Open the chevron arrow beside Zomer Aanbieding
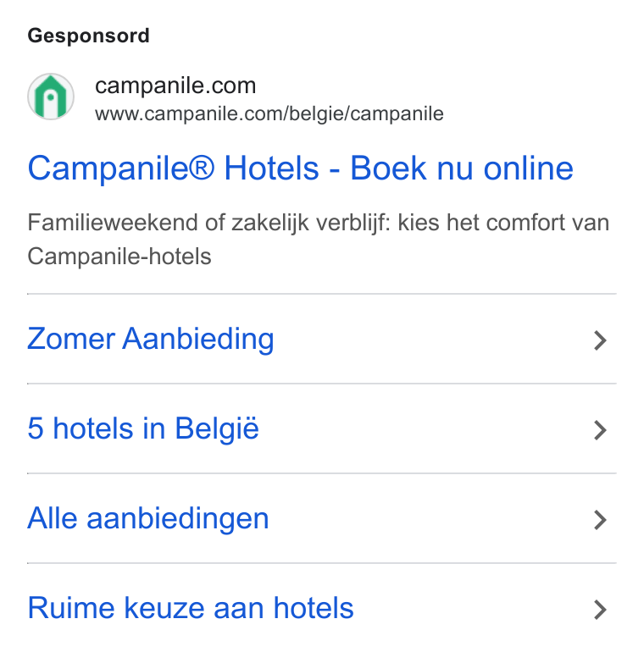644x652 pixels. 600,340
